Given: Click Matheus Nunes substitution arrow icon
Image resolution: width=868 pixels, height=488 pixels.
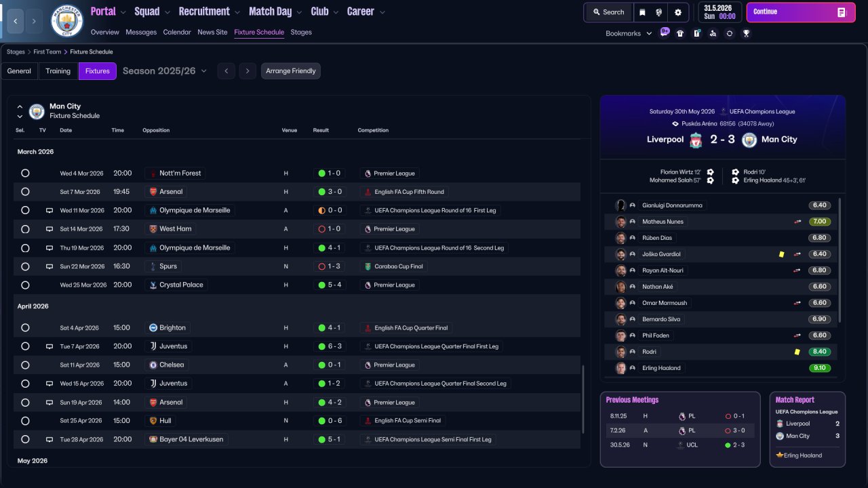Looking at the screenshot, I should (x=798, y=222).
